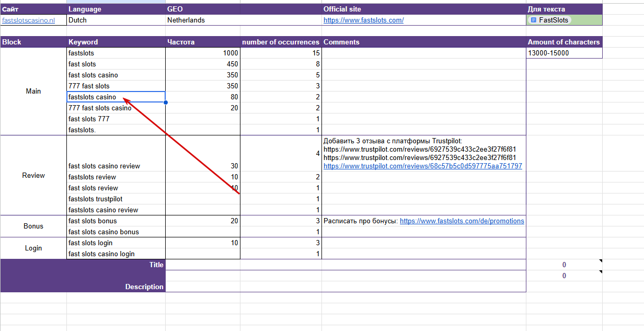
Task: Select the "777 fast slots" keyword cell
Action: point(116,86)
